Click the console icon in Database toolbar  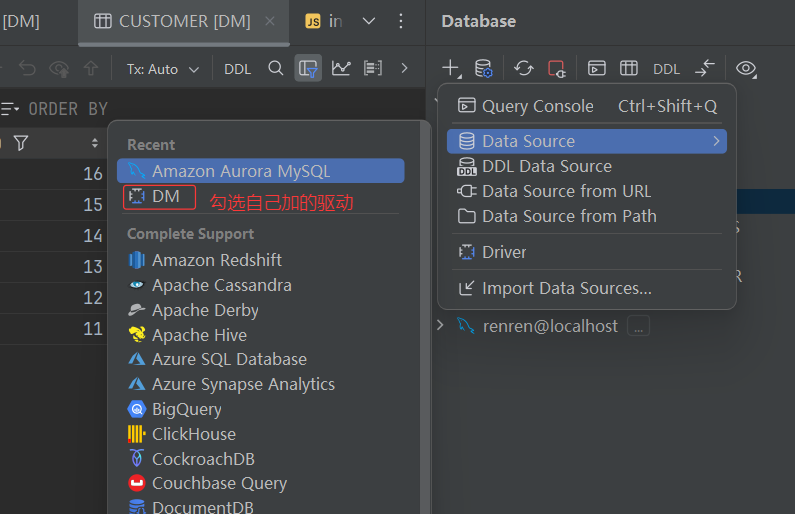597,68
